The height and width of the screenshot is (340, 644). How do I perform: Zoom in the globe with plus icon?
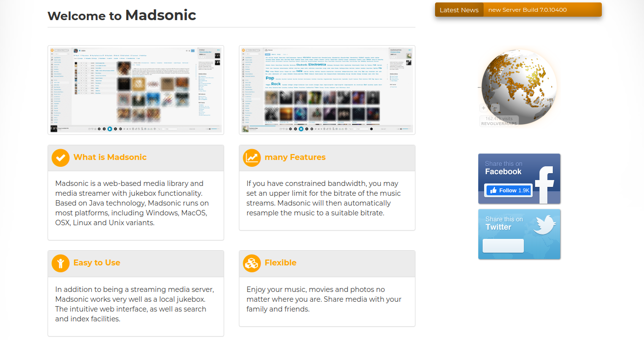(484, 108)
